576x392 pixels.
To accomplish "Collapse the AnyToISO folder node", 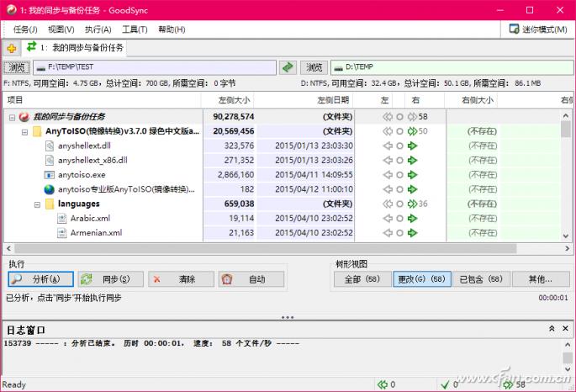I will coord(24,132).
